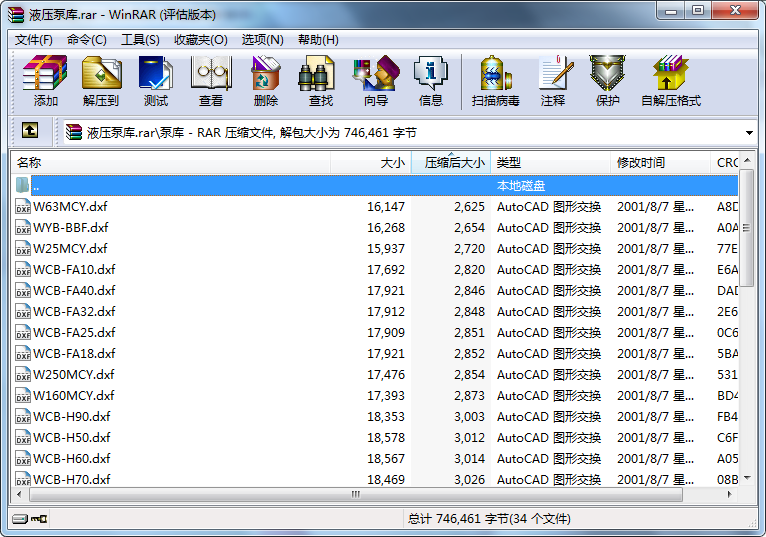766x537 pixels.
Task: Click vertical scrollbar up arrow
Action: click(x=746, y=160)
